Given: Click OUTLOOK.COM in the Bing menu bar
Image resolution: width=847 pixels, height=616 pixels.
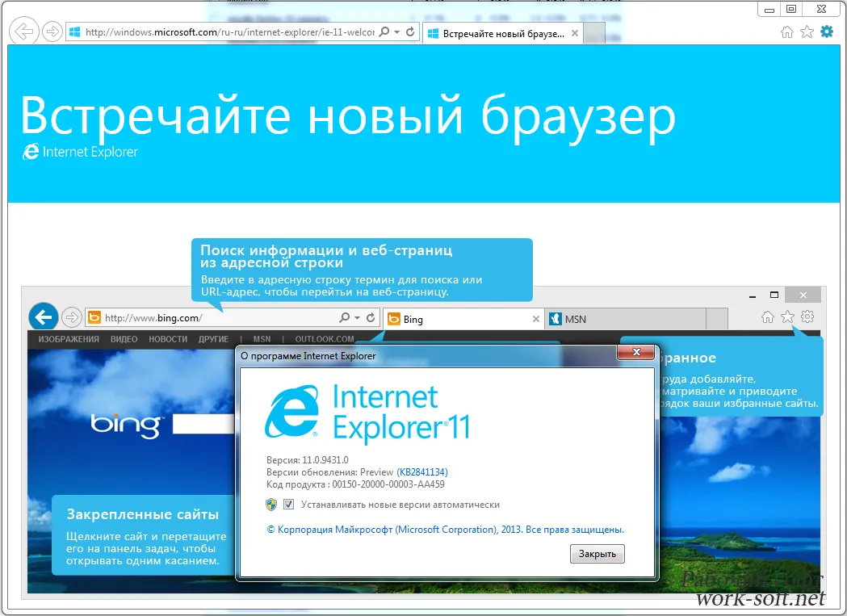Looking at the screenshot, I should coord(325,339).
